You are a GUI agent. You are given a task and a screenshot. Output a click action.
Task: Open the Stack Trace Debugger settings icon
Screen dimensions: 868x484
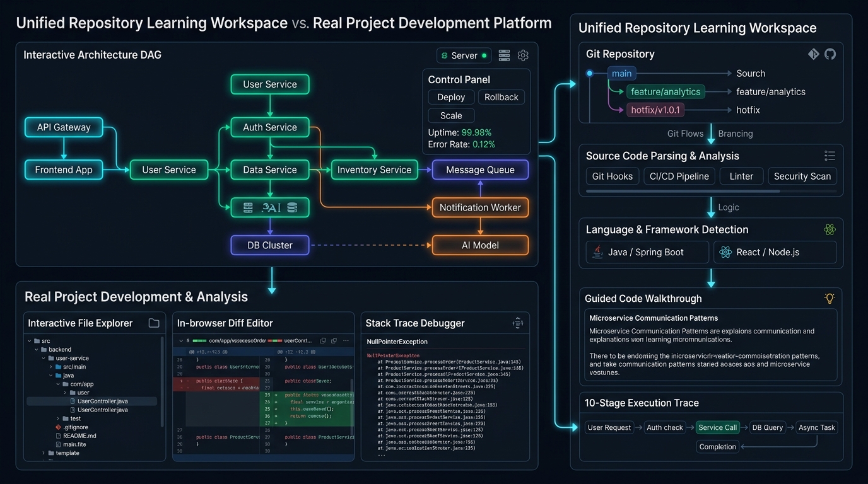coord(518,323)
